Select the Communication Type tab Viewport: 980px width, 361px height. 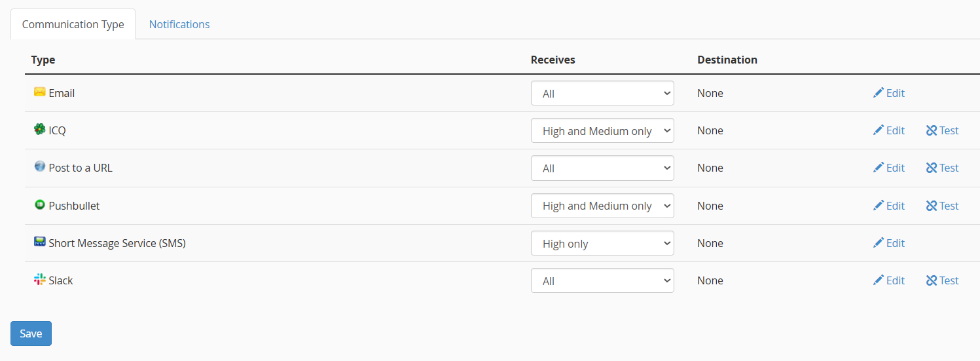coord(73,24)
